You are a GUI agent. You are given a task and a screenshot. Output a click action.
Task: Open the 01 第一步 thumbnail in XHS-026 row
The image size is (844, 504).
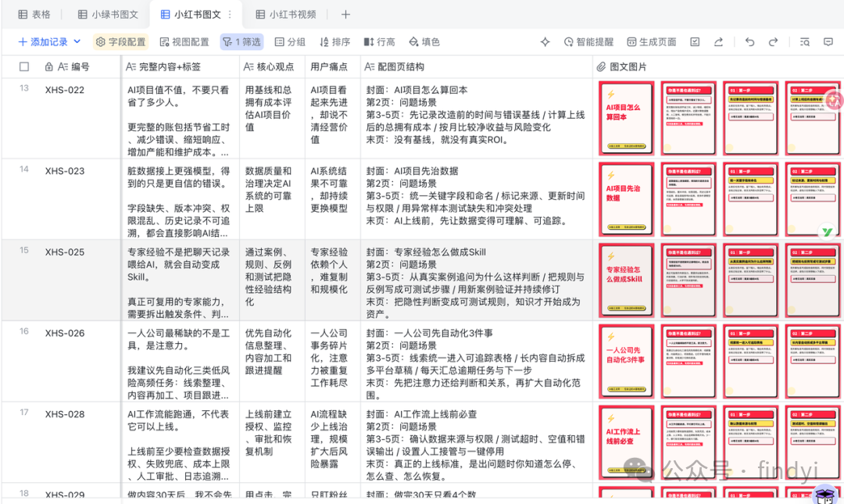tap(751, 361)
